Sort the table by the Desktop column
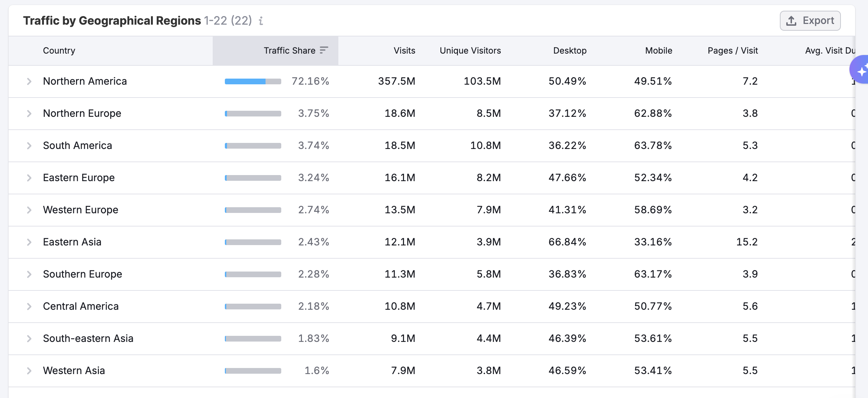 pos(569,50)
